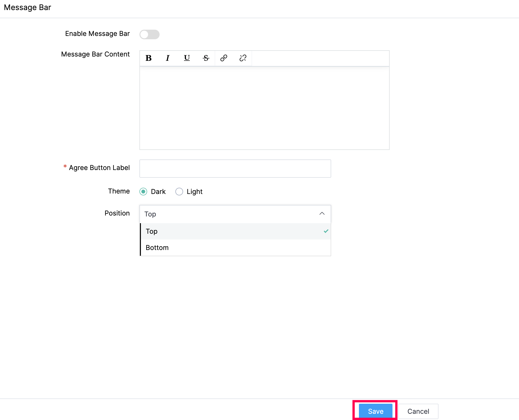Insert a hyperlink using link icon
This screenshot has width=519, height=420.
224,58
